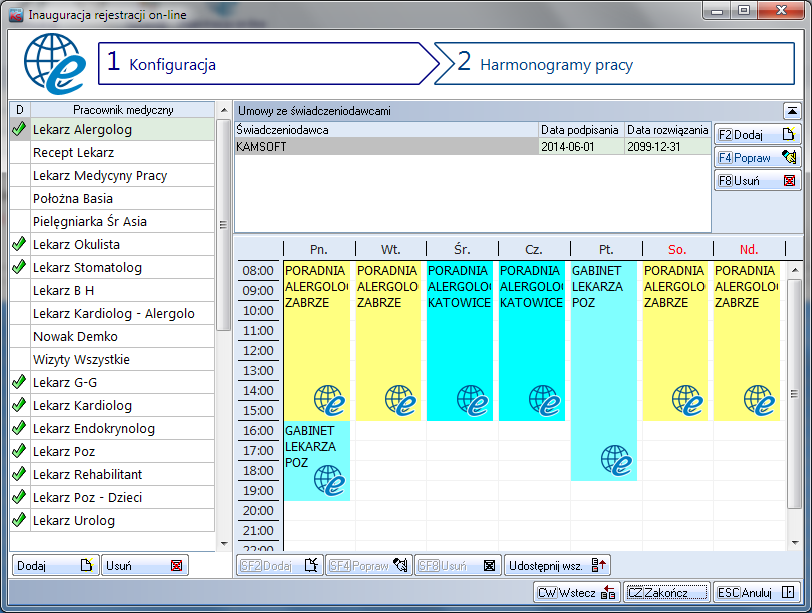Click the e-registration globe icon in Monday's morning block
812x613 pixels.
pyautogui.click(x=330, y=400)
